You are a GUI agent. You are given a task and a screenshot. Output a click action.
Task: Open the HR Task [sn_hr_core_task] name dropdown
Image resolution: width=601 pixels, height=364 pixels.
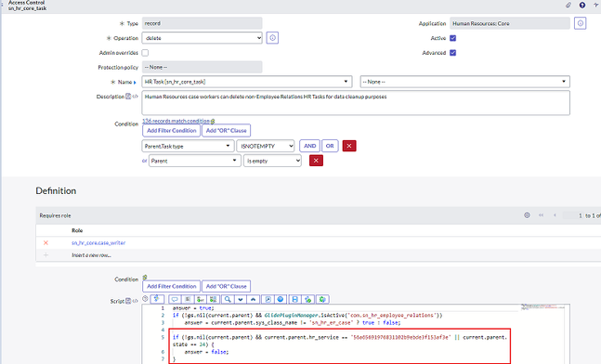pyautogui.click(x=247, y=82)
